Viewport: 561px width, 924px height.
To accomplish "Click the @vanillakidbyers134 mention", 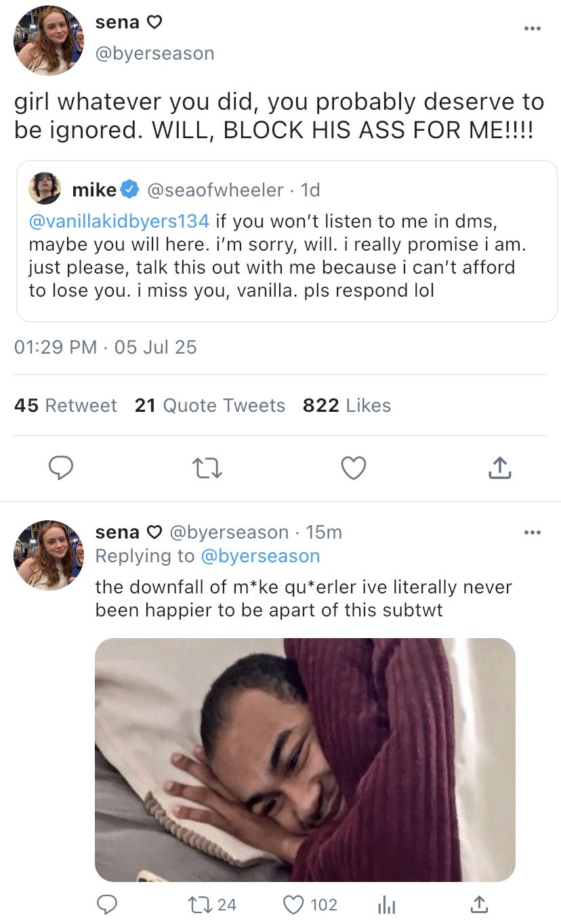I will pos(119,221).
